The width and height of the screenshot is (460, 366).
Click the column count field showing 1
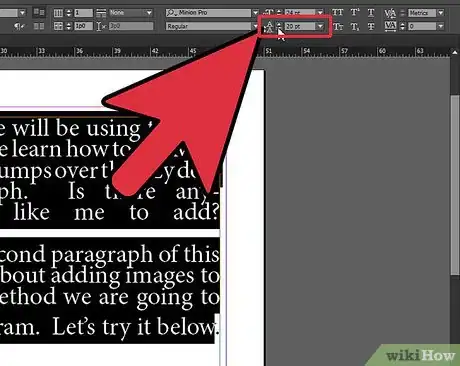pos(83,13)
